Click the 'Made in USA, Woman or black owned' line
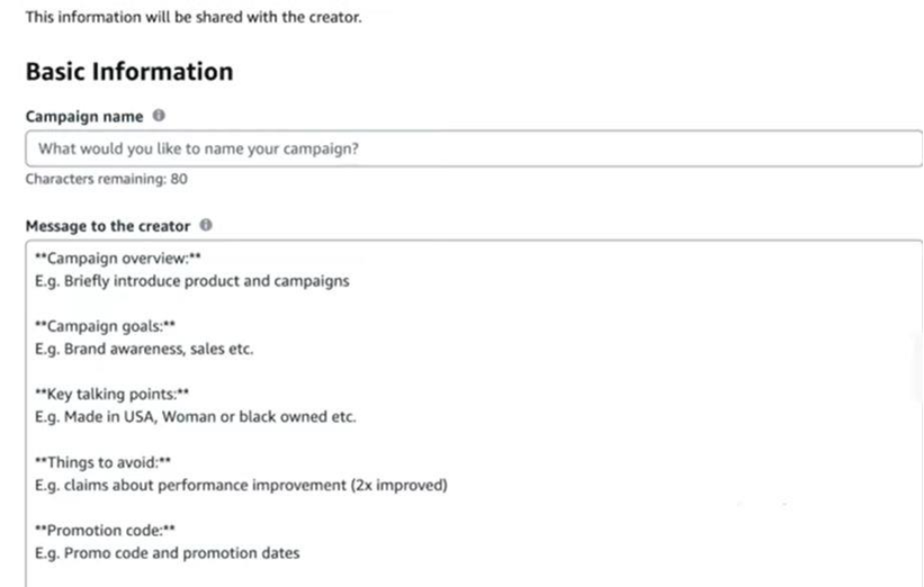This screenshot has width=924, height=587. coord(195,417)
